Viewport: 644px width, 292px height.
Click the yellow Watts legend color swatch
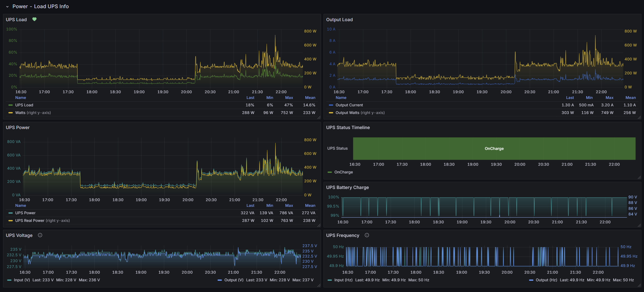pyautogui.click(x=10, y=113)
